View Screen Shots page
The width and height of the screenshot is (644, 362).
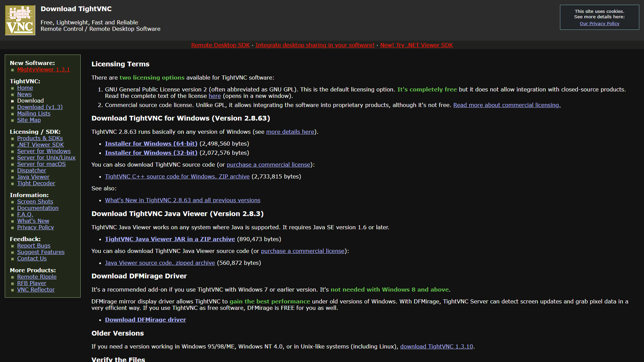pyautogui.click(x=35, y=201)
